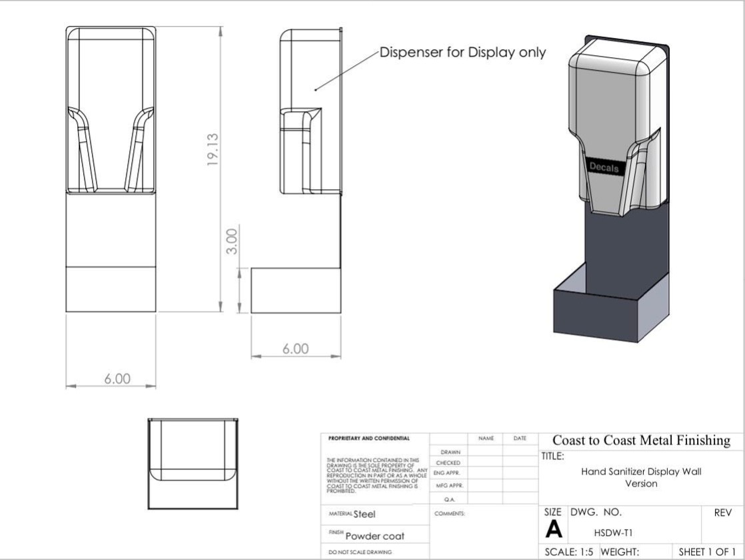
Task: Click the SHEET 1 OF 1 cell
Action: pyautogui.click(x=707, y=552)
